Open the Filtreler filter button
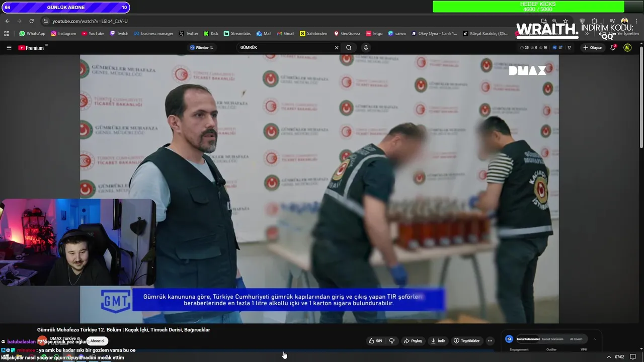Image resolution: width=644 pixels, height=362 pixels. pos(201,48)
